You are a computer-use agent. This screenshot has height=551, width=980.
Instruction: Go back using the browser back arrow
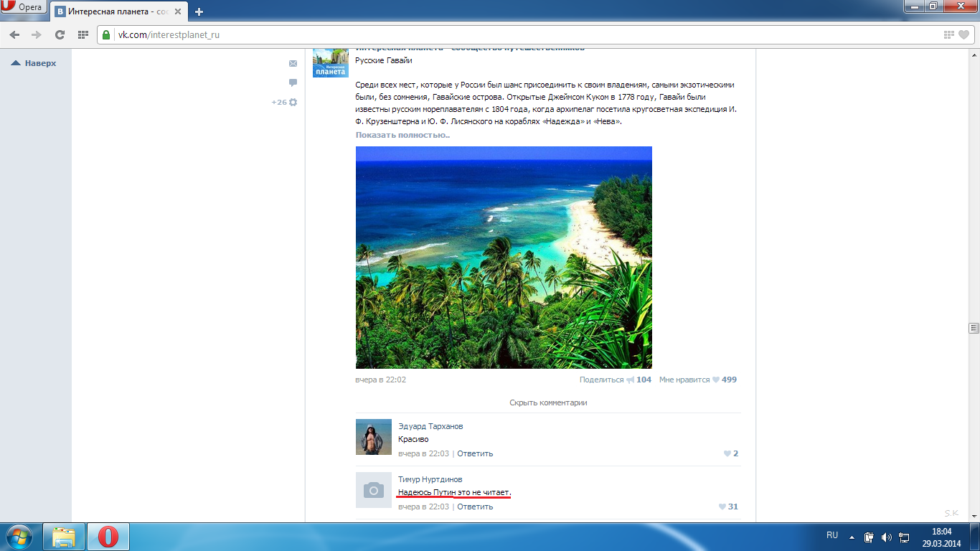[14, 34]
